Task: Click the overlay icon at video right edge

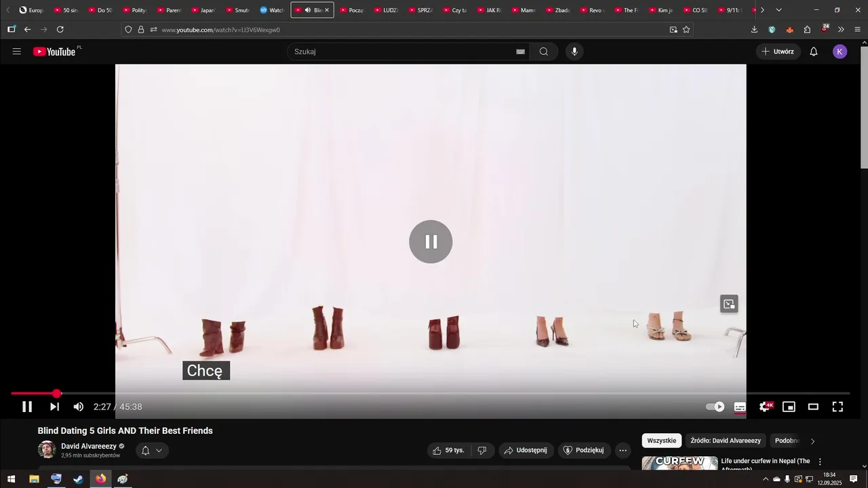Action: pos(729,304)
